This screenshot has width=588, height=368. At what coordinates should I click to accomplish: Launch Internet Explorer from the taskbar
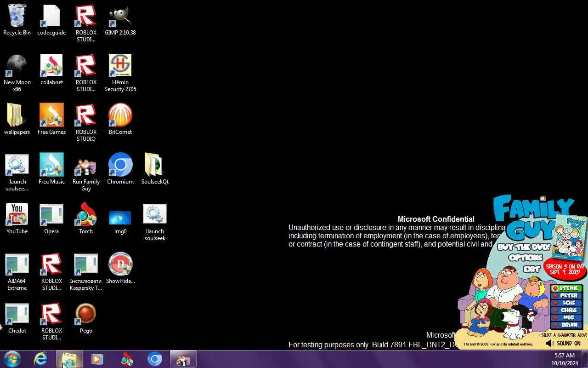(x=41, y=359)
